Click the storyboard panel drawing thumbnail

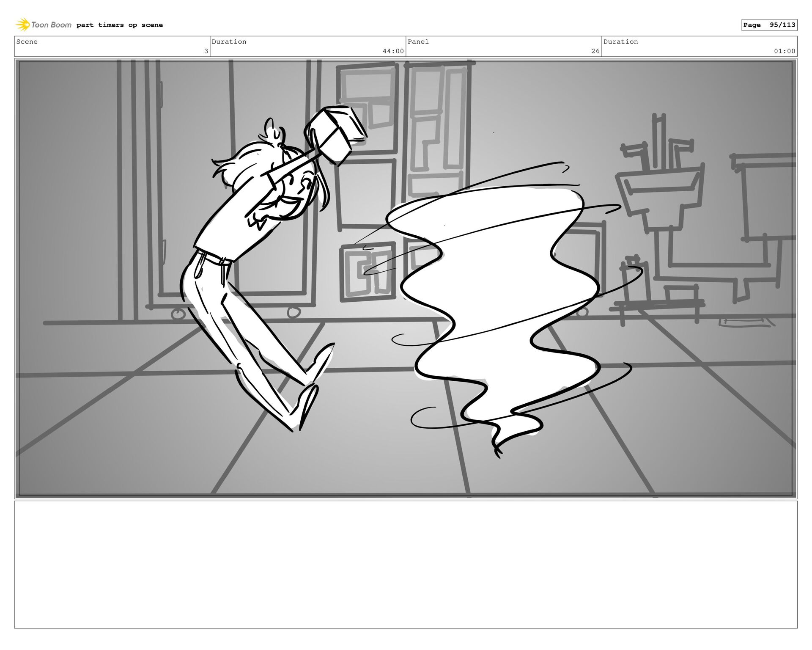pos(406,278)
